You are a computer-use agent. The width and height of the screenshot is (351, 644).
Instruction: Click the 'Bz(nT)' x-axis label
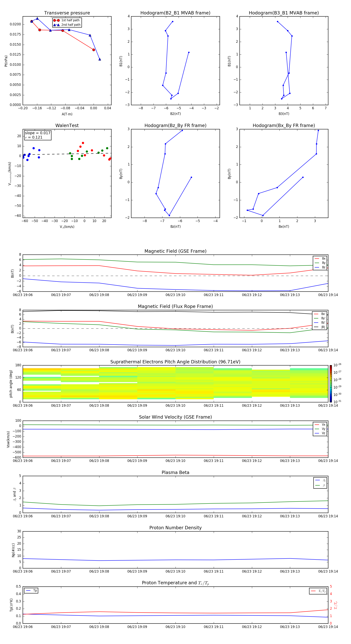(x=175, y=227)
